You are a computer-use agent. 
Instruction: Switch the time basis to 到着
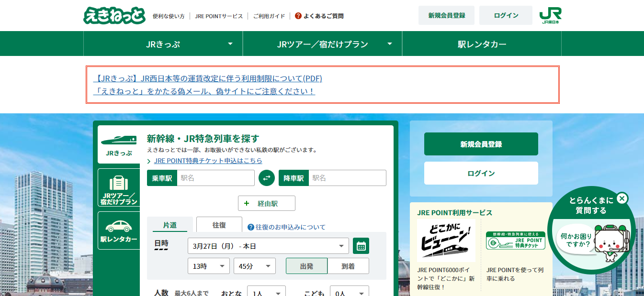click(348, 266)
